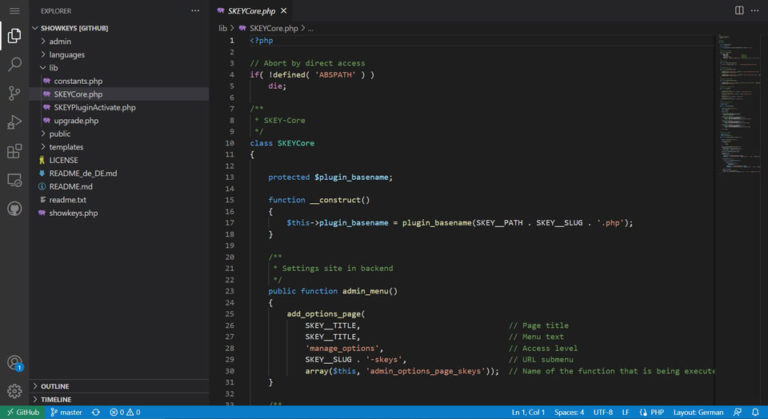Open readme.txt file
The image size is (768, 419).
(120, 199)
